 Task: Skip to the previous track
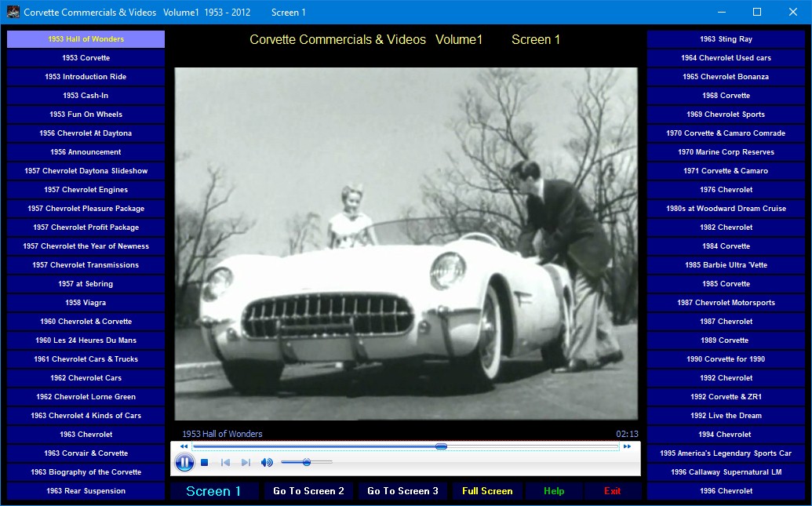225,463
